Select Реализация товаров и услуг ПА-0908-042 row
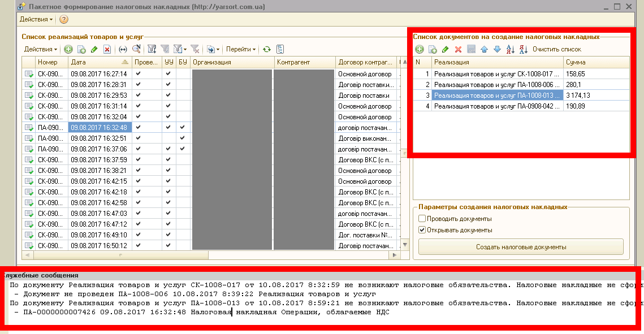Image resolution: width=644 pixels, height=334 pixels. pyautogui.click(x=521, y=106)
